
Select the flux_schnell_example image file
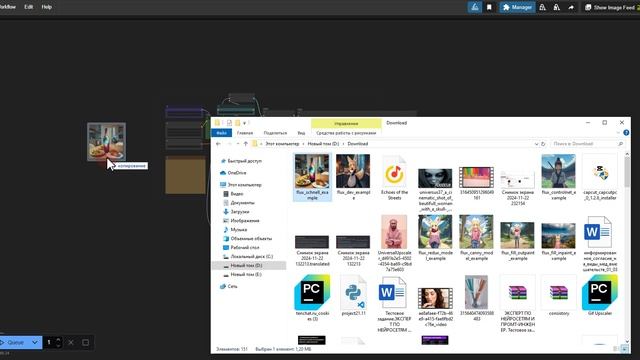(x=312, y=177)
